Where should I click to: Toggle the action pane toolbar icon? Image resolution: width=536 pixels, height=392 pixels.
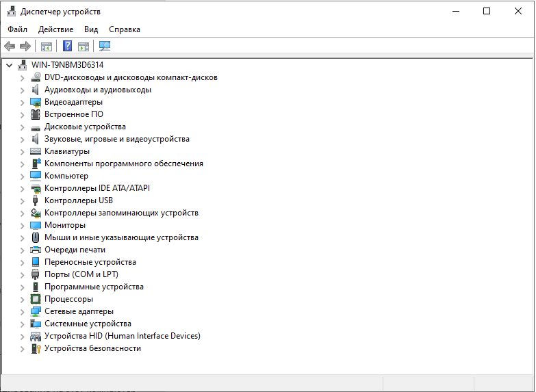coord(84,46)
